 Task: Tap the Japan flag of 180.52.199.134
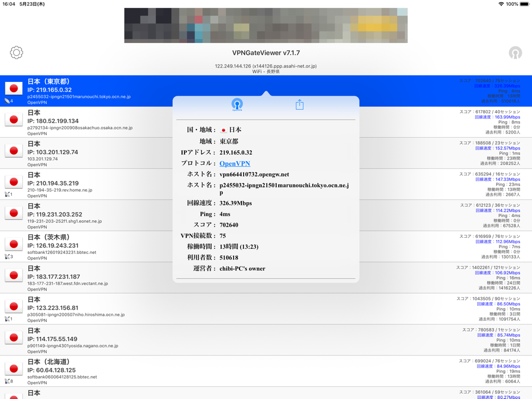(14, 120)
